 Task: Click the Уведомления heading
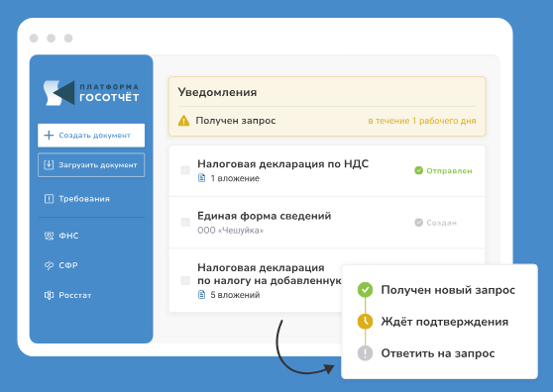click(217, 92)
